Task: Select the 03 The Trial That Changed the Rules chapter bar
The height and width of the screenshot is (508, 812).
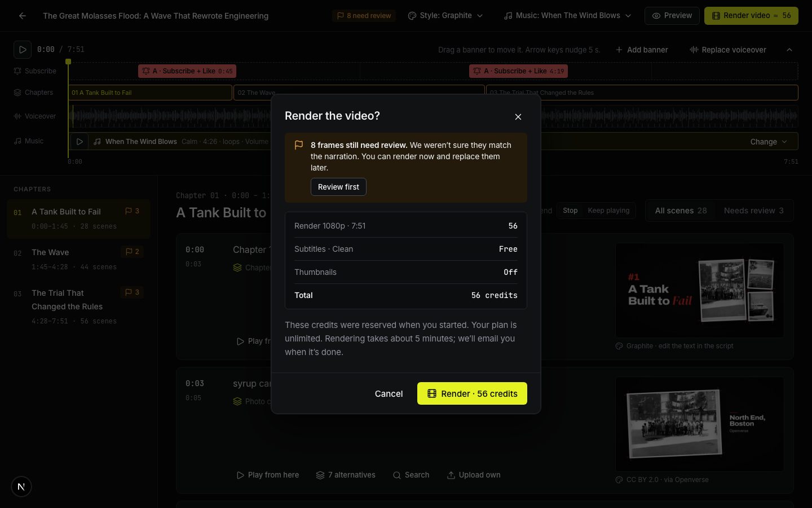Action: 642,93
